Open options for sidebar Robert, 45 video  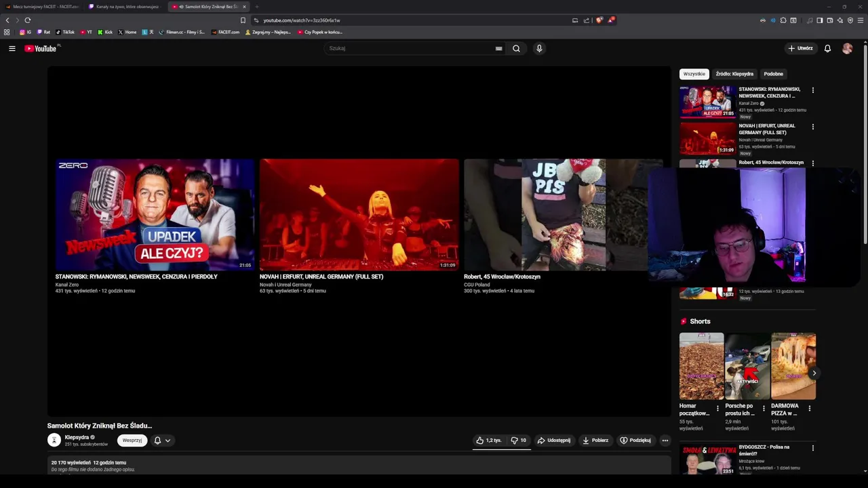(812, 163)
